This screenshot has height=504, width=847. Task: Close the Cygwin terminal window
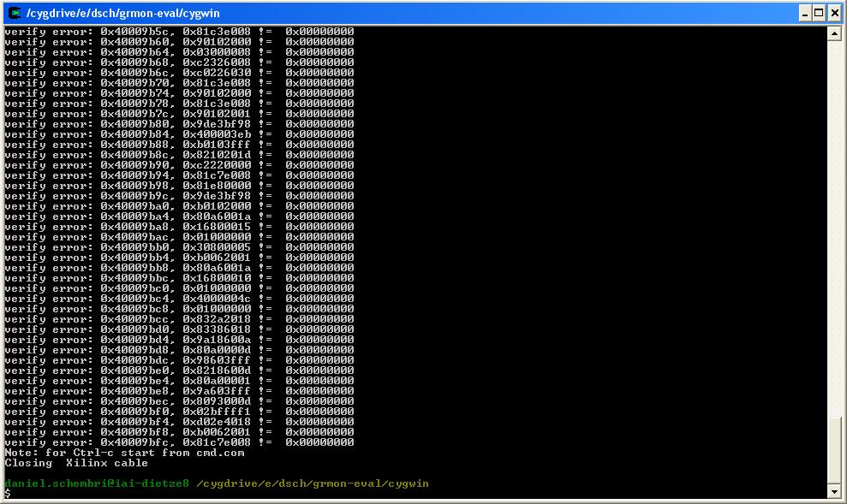[x=834, y=13]
